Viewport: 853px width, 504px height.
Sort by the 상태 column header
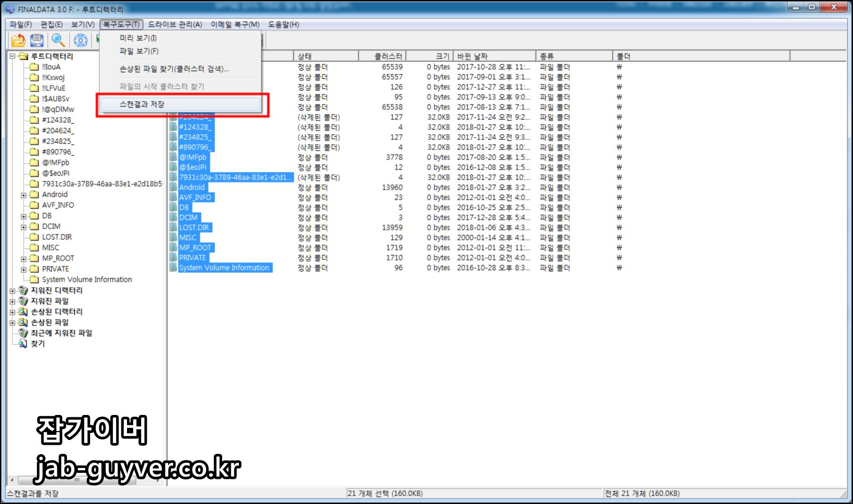(326, 56)
